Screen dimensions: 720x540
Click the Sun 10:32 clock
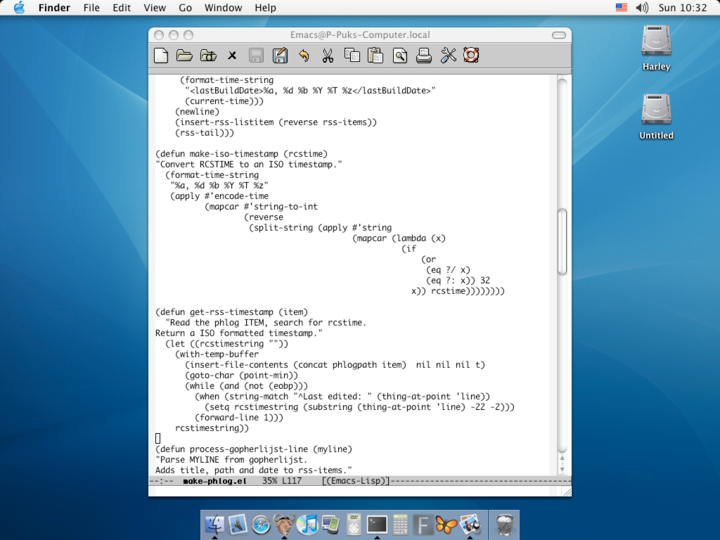[682, 8]
